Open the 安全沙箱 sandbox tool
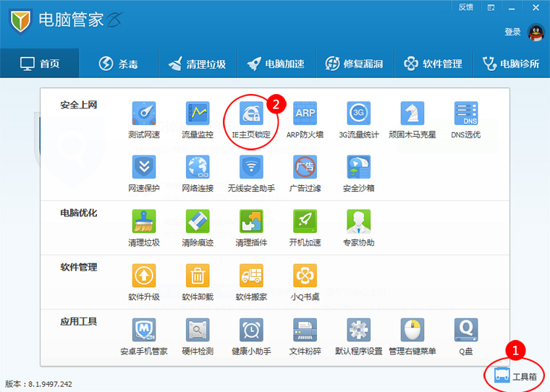 click(x=358, y=168)
